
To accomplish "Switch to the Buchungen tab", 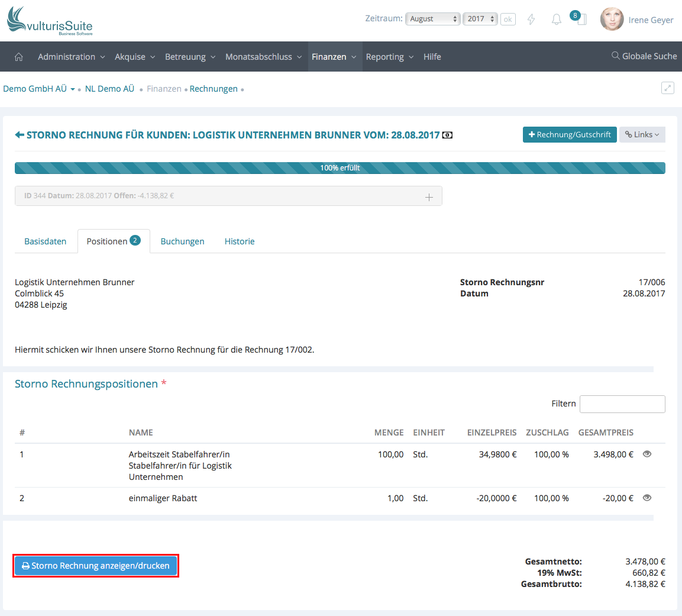I will [x=182, y=241].
